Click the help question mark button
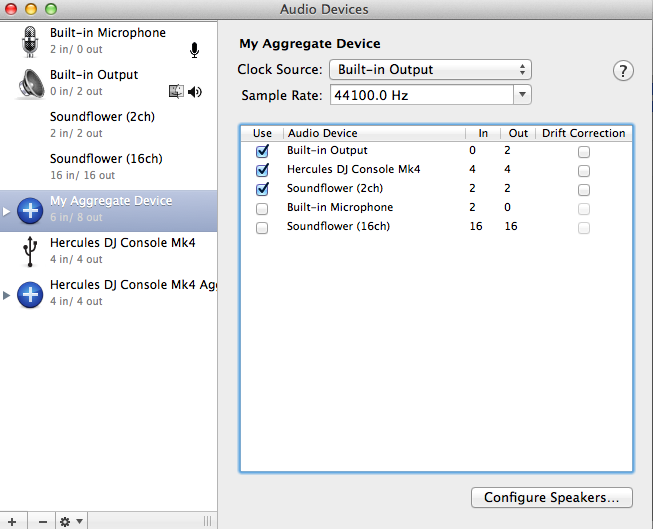This screenshot has height=529, width=653. 623,71
